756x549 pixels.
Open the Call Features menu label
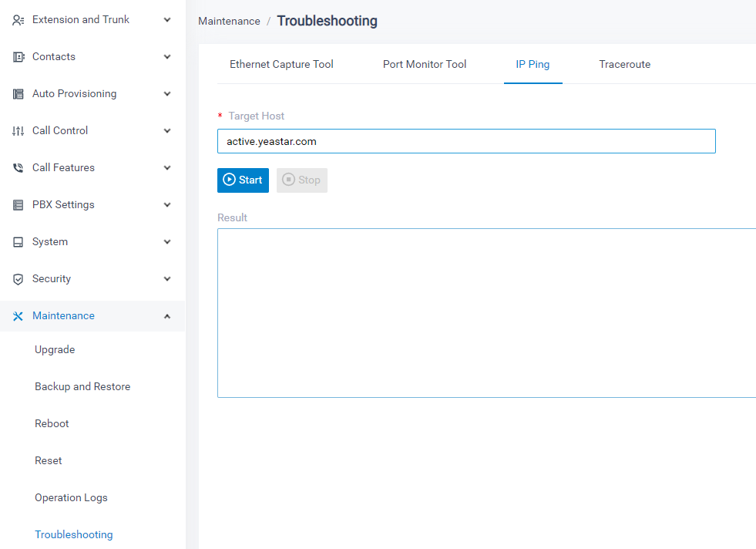tap(63, 168)
